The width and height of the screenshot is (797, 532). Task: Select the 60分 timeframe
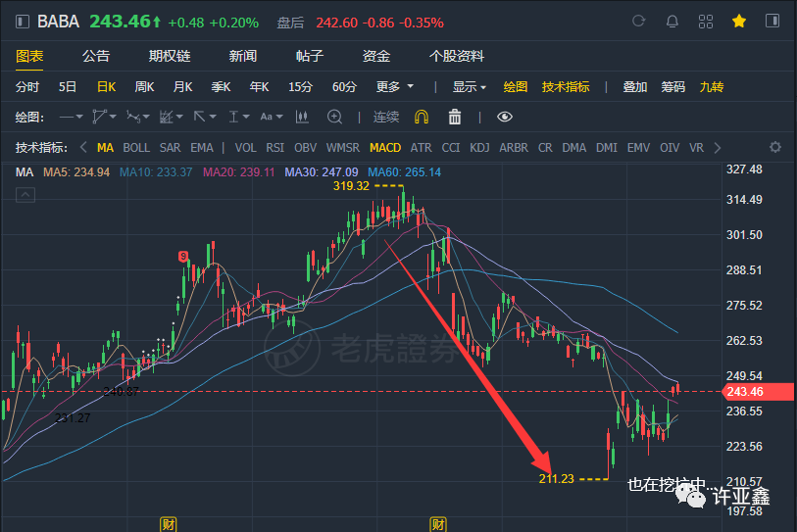click(344, 87)
